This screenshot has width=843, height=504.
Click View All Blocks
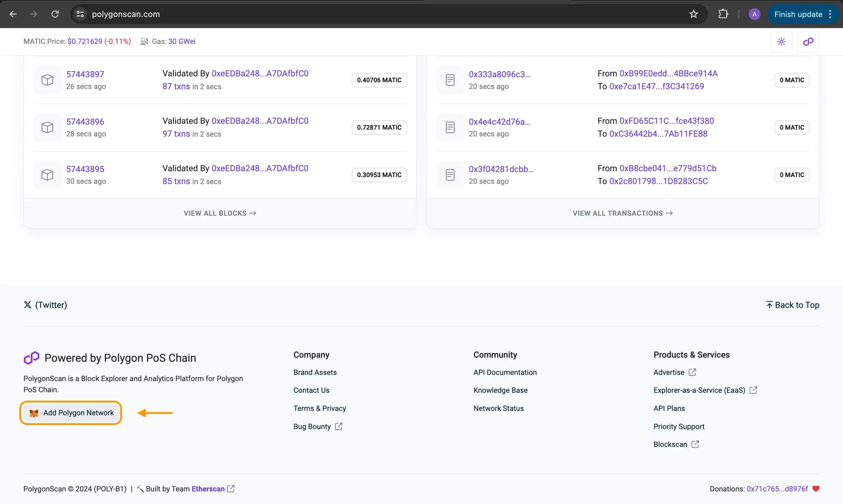[x=220, y=213]
